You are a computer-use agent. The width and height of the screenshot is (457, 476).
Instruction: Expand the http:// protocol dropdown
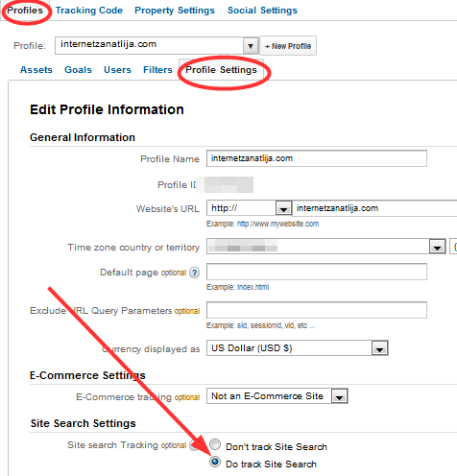pos(283,208)
